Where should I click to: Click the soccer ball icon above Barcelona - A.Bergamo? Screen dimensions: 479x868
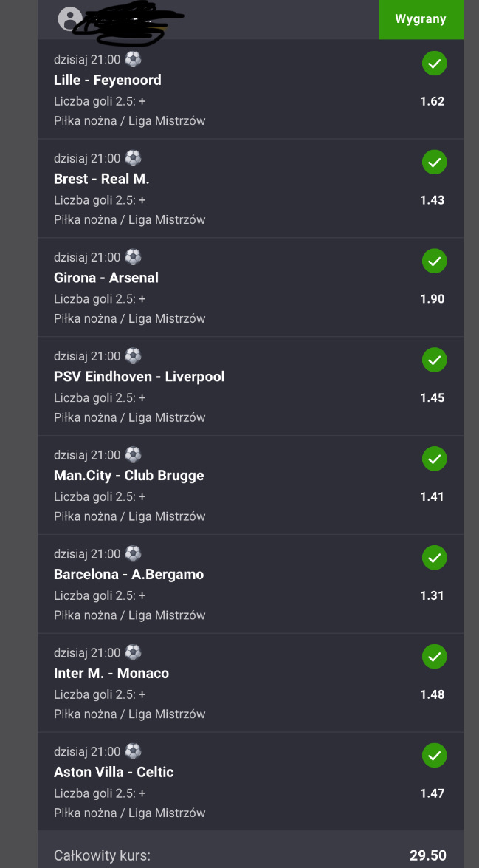pyautogui.click(x=133, y=553)
